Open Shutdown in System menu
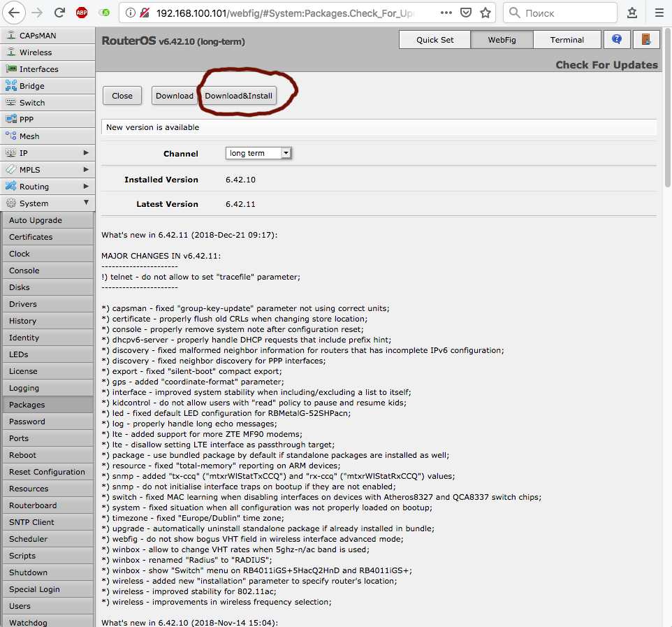The height and width of the screenshot is (627, 672). coord(48,572)
